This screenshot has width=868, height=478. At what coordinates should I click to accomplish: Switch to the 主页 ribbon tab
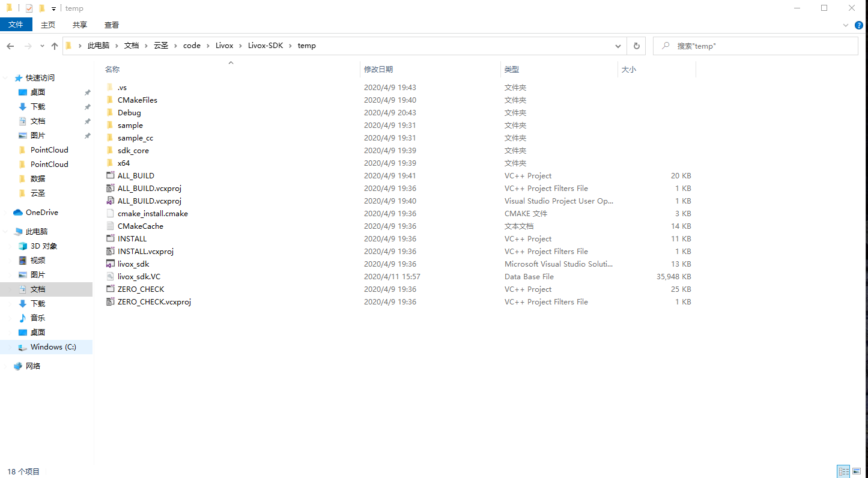[48, 25]
